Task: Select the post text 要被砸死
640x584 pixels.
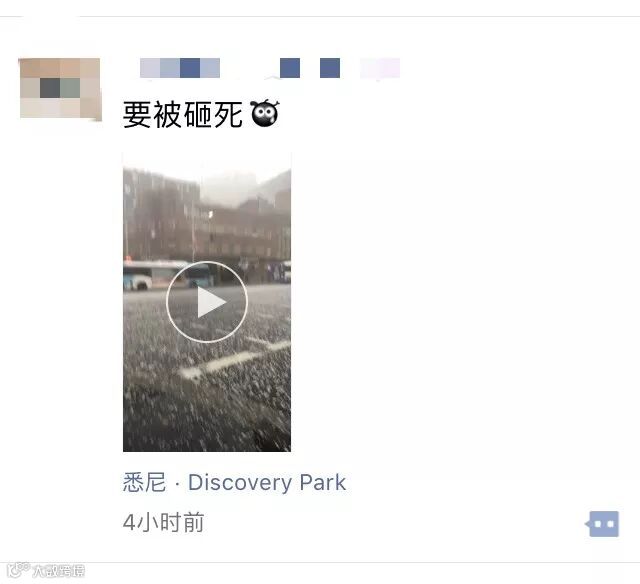Action: tap(182, 115)
